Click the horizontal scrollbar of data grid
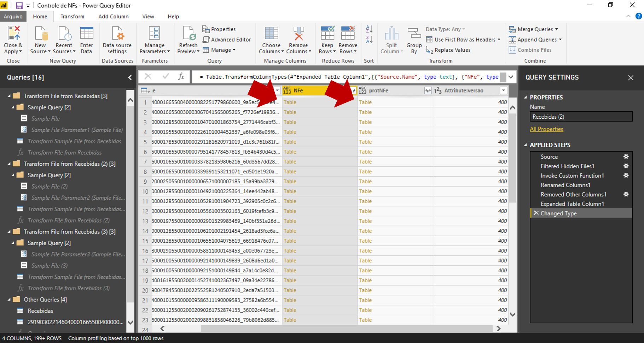 click(x=347, y=329)
